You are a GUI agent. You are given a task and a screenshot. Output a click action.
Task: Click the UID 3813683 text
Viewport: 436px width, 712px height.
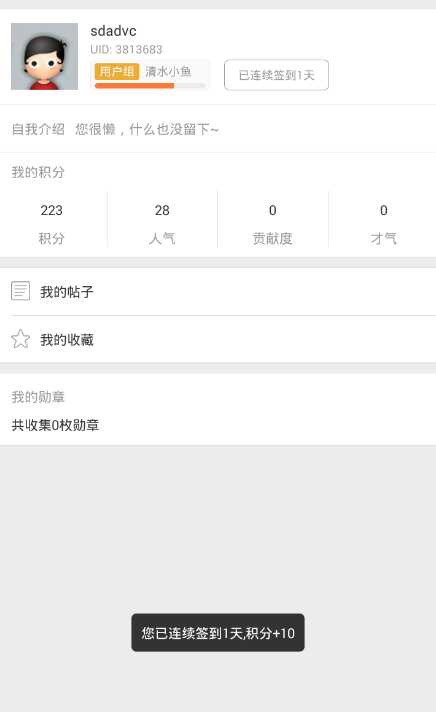tap(126, 49)
